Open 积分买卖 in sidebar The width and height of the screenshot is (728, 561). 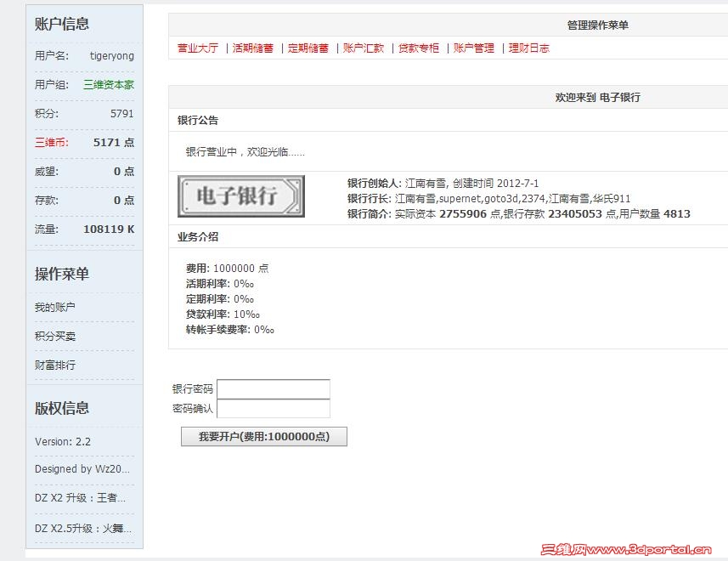(54, 336)
